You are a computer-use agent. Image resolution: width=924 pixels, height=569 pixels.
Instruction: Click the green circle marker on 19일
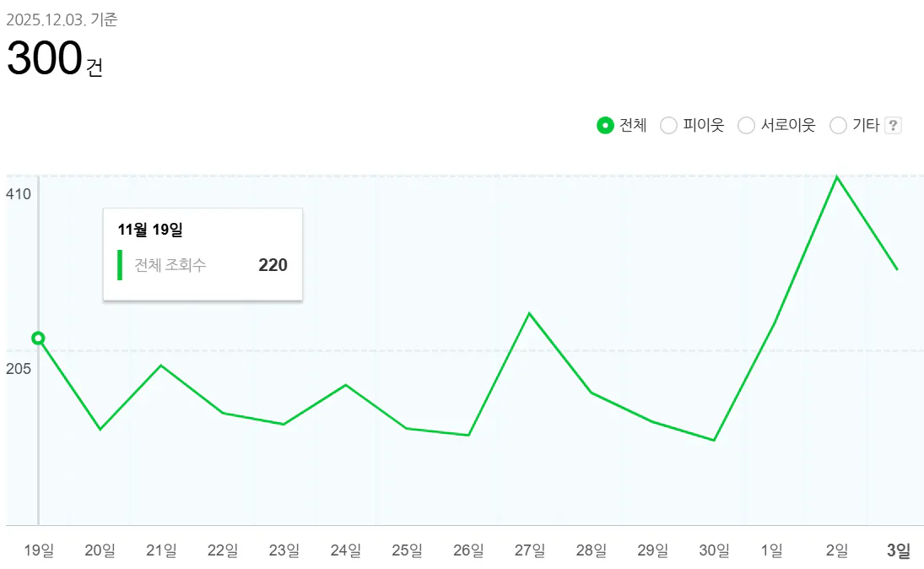coord(37,338)
